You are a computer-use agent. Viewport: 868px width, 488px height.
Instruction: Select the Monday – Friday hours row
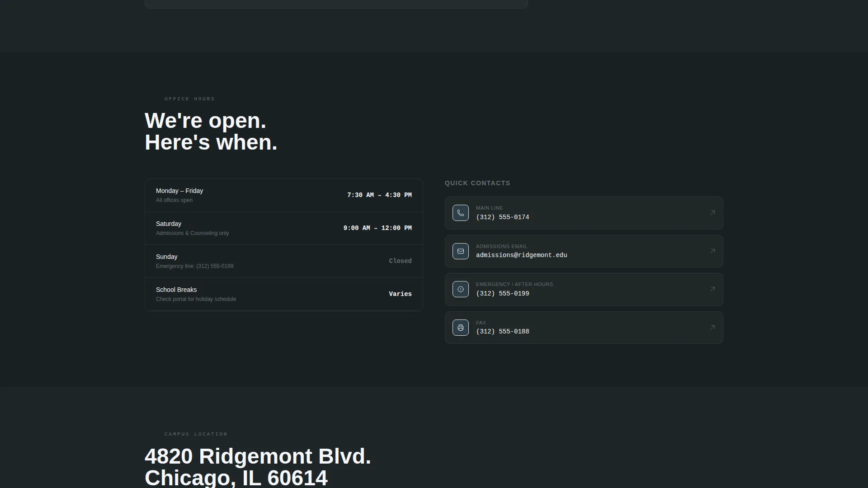click(x=284, y=195)
